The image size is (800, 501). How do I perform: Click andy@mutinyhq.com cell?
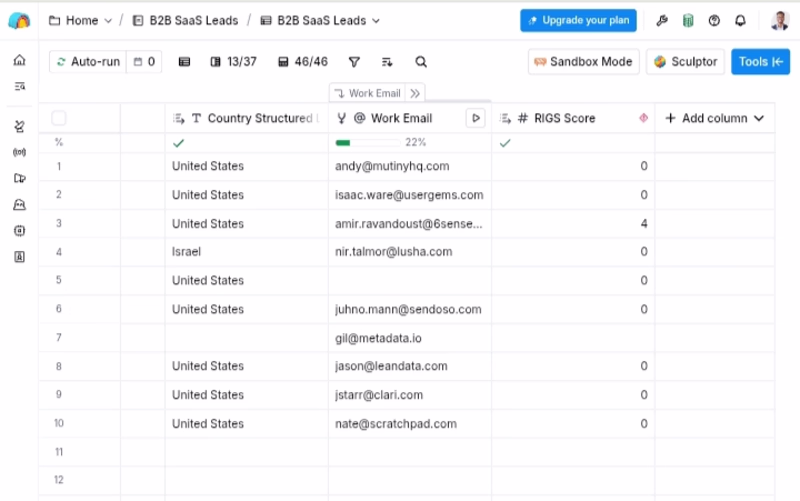point(410,166)
